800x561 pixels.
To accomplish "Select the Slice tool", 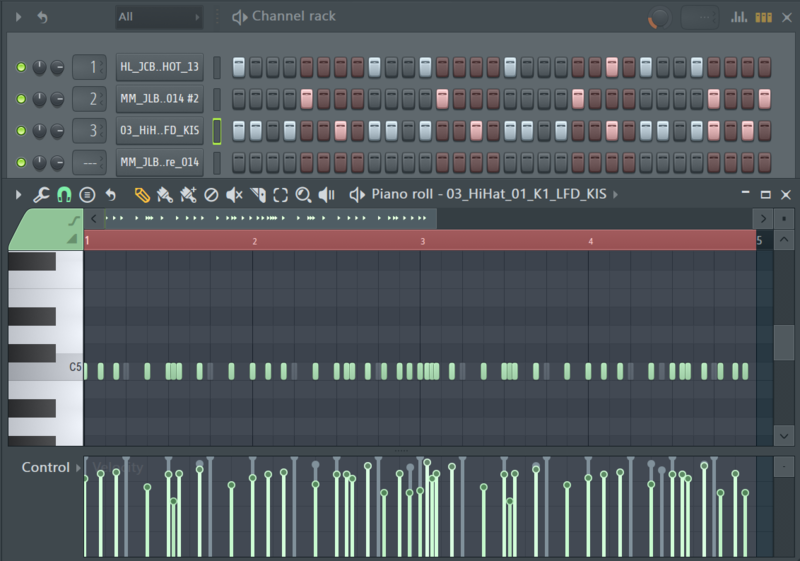I will (x=258, y=195).
